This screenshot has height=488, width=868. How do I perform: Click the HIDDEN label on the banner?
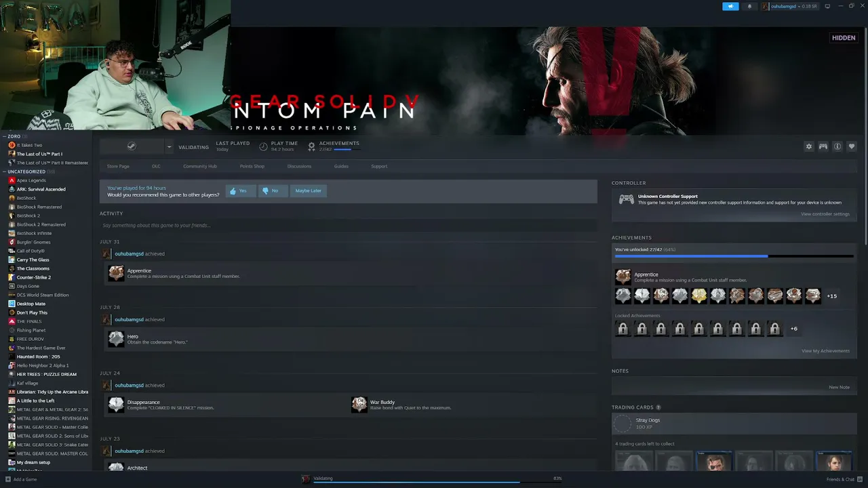[x=844, y=38]
